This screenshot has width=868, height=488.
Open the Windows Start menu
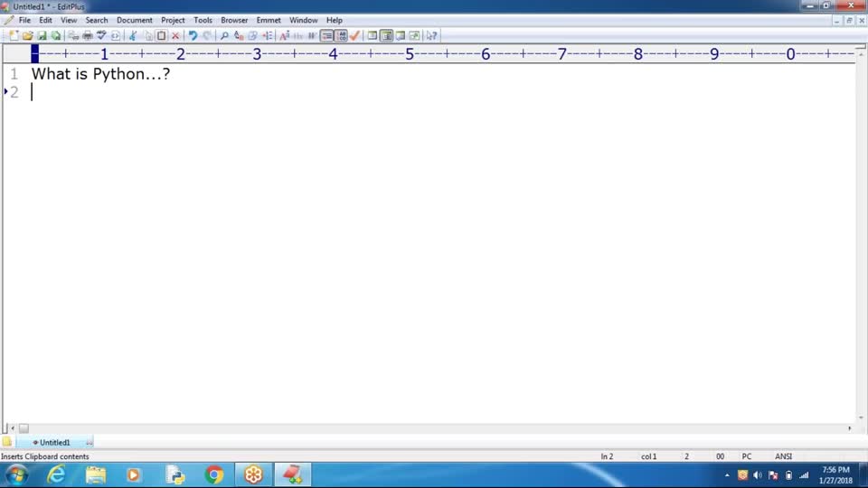tap(16, 475)
